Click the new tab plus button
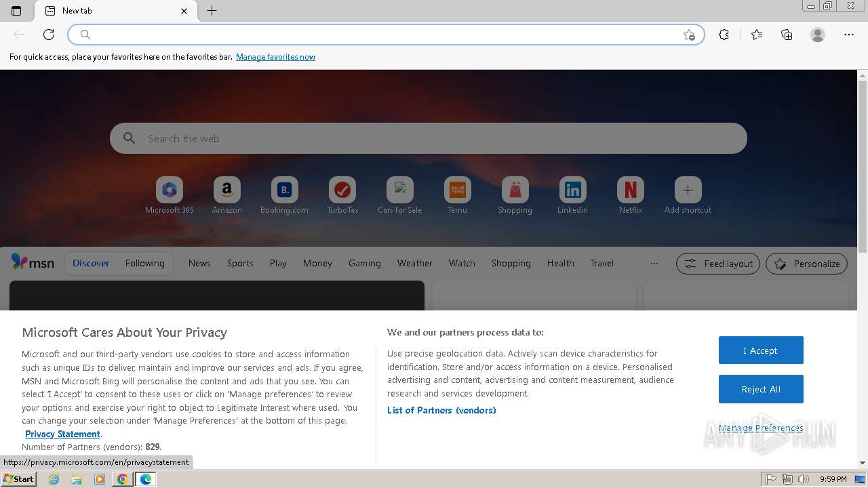 (x=212, y=11)
